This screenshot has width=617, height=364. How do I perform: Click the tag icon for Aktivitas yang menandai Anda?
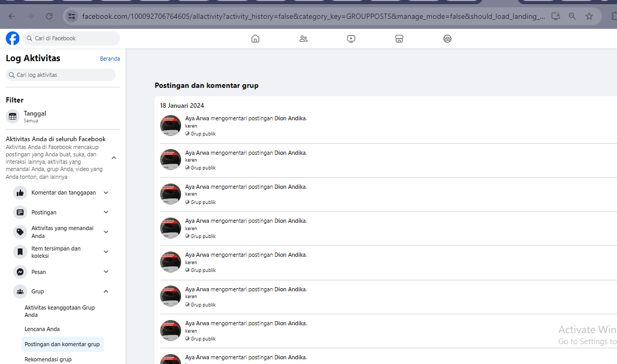tap(20, 232)
